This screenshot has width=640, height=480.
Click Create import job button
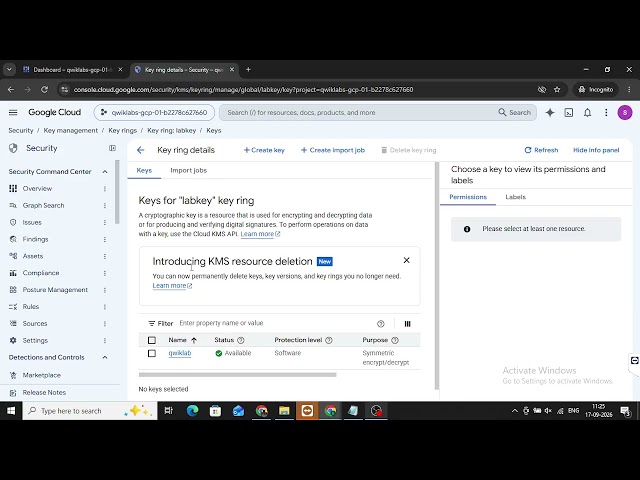[333, 150]
